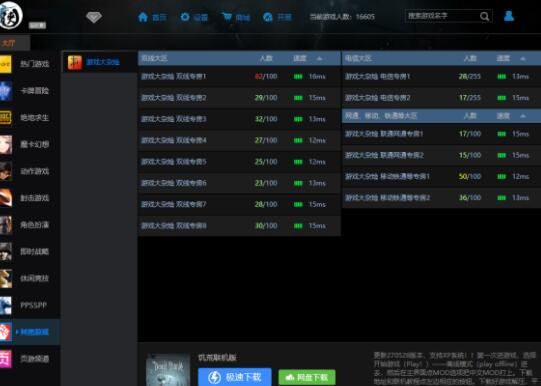Join room 游戏大杂烩 双线专房4
This screenshot has width=541, height=386.
[x=239, y=141]
